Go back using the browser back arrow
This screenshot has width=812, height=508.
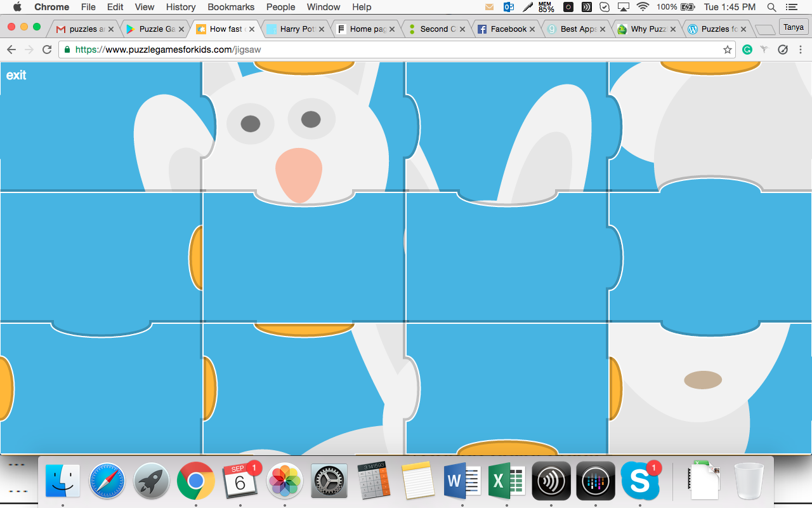pos(11,50)
